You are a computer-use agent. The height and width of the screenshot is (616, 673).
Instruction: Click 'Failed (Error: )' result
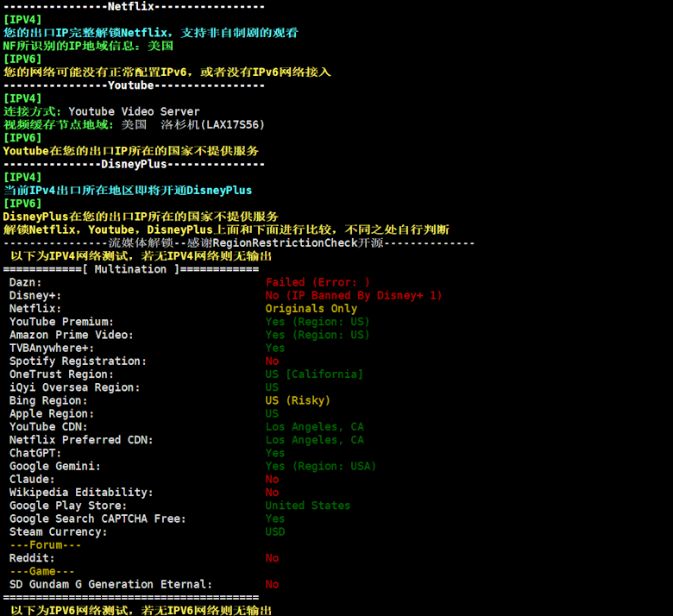[x=318, y=282]
